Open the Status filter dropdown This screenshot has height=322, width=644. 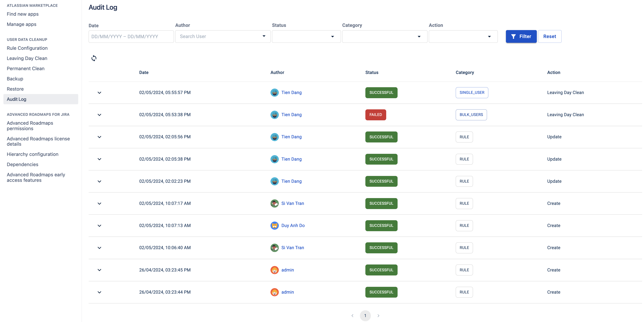click(306, 37)
